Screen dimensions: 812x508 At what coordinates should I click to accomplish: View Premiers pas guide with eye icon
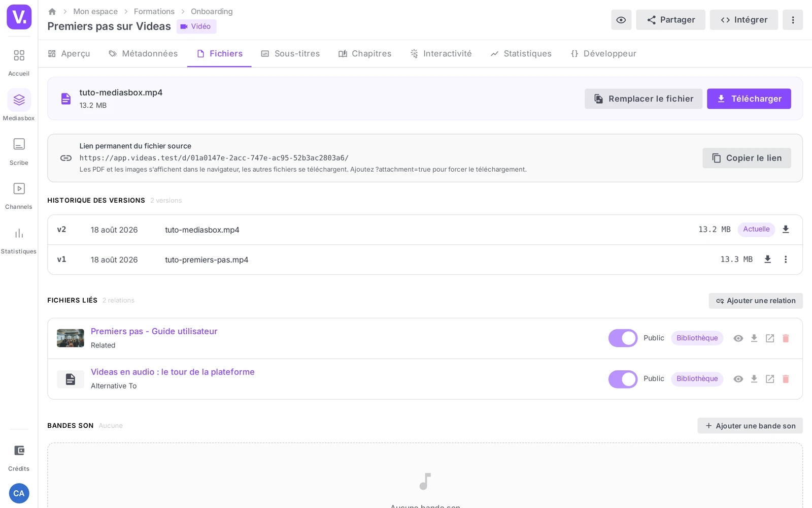click(738, 338)
